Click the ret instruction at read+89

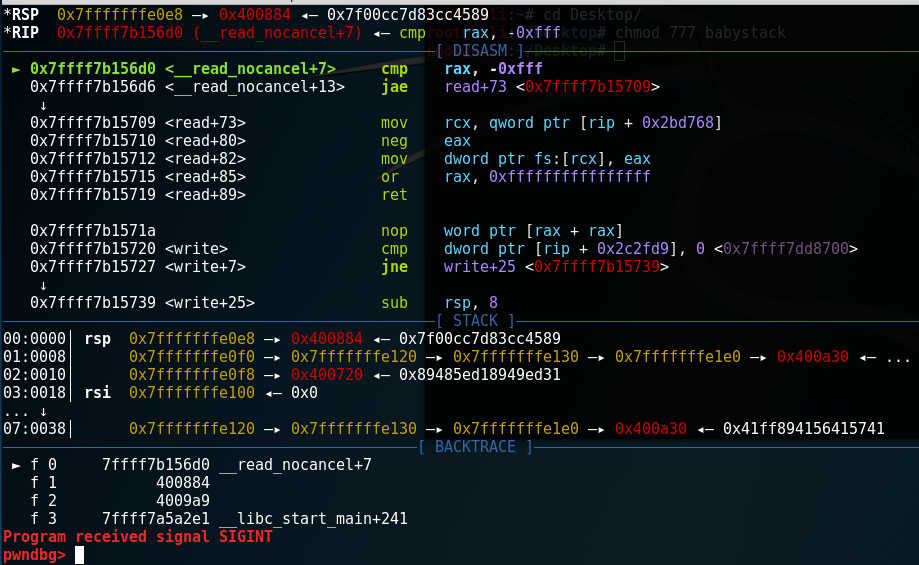click(394, 195)
